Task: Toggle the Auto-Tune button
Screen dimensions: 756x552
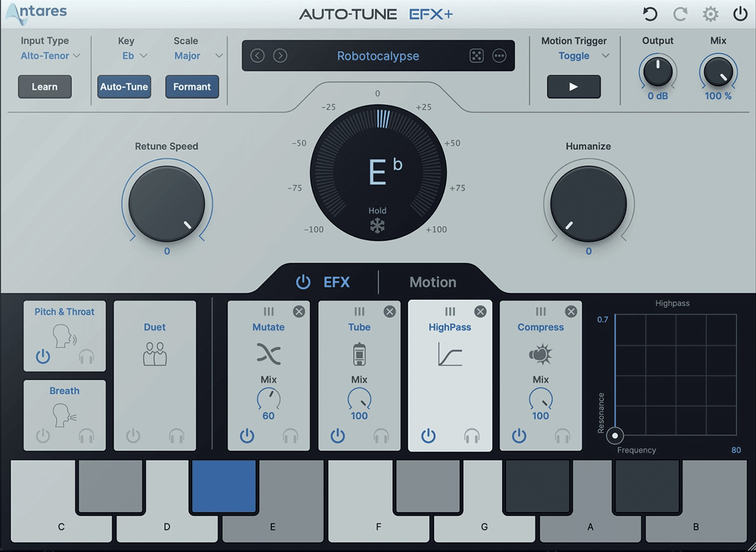Action: (x=124, y=86)
